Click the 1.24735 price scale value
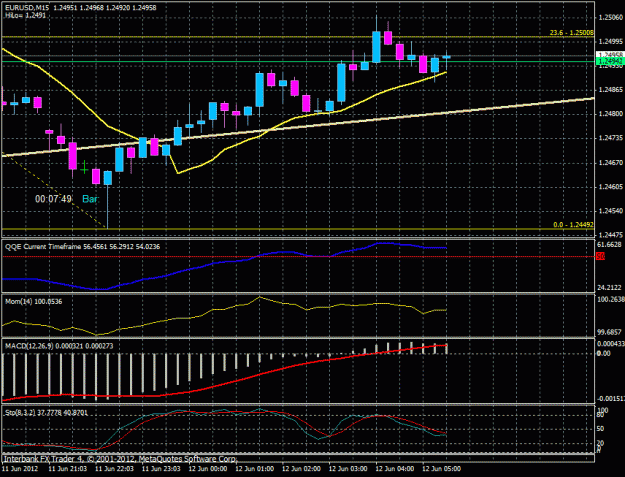 click(611, 138)
